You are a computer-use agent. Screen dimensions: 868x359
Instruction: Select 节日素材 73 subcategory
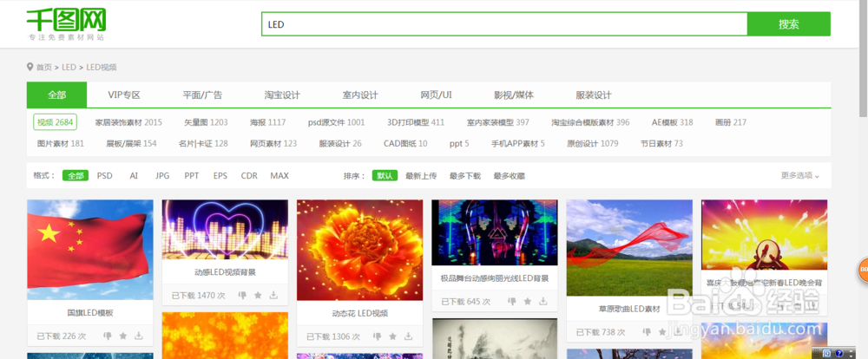661,143
